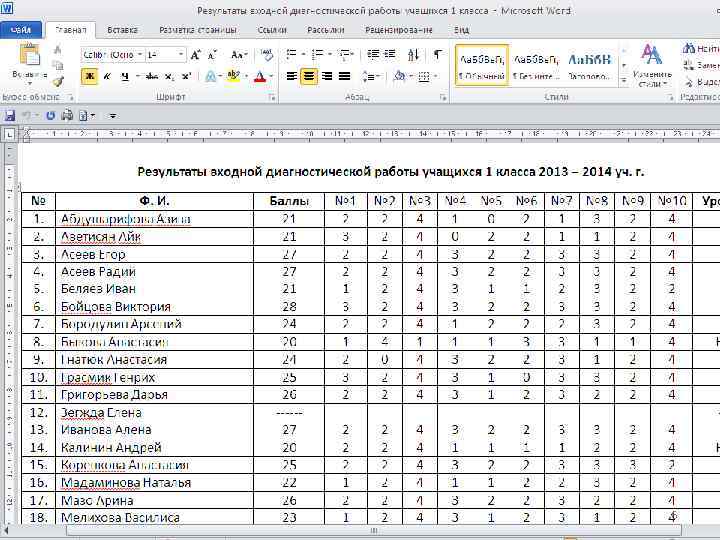Apply subscript formatting
The image size is (720, 540).
click(x=169, y=76)
